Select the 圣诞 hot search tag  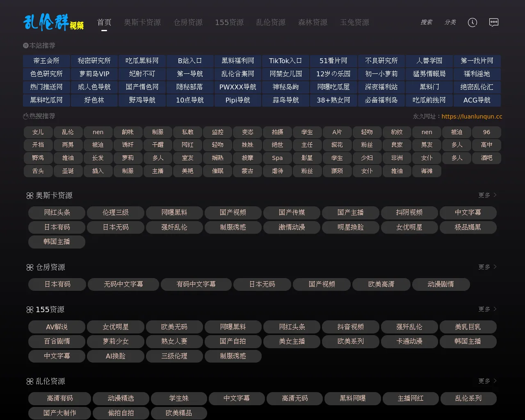coord(68,171)
